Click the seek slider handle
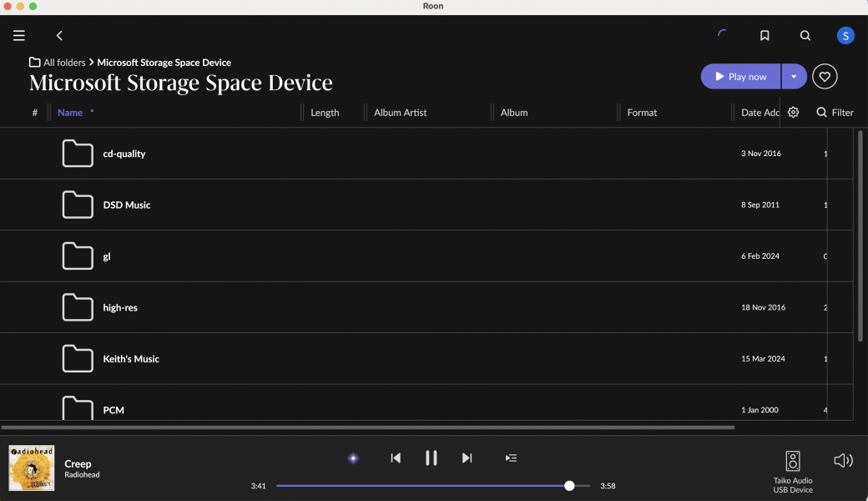868x501 pixels. click(x=569, y=486)
